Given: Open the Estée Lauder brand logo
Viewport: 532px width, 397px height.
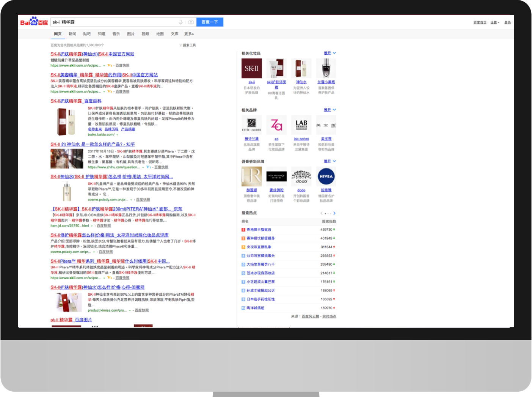Looking at the screenshot, I should coord(251,125).
